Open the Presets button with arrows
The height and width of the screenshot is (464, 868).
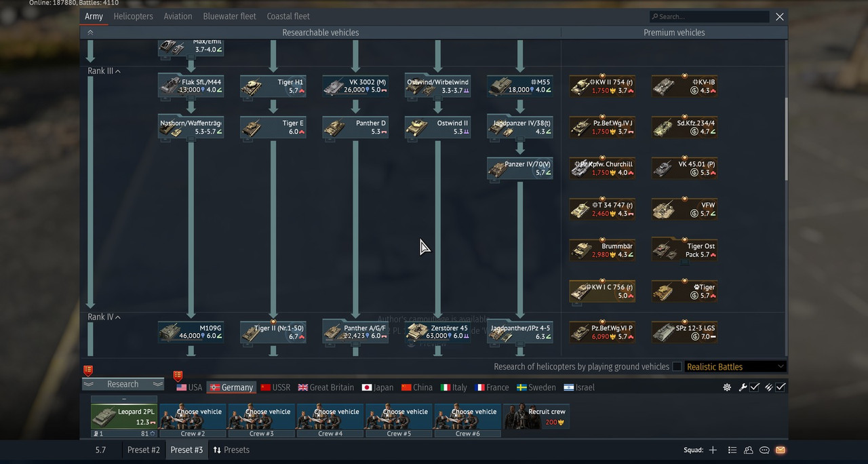231,450
